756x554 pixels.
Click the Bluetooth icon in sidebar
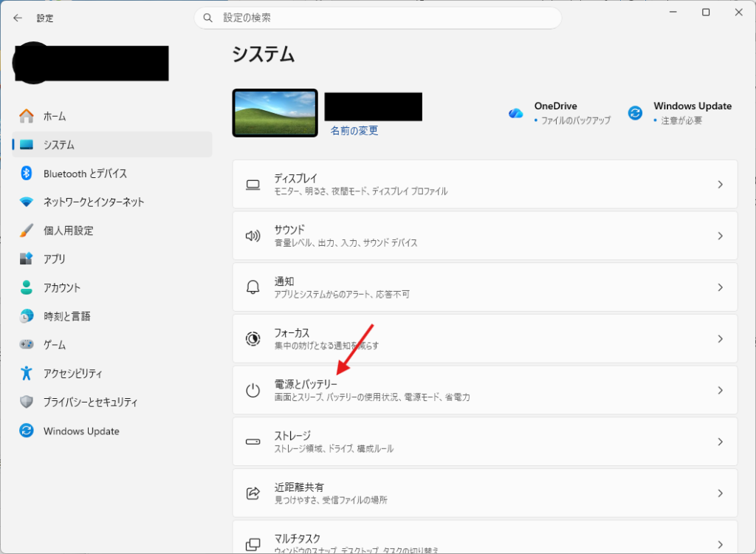[x=27, y=173]
